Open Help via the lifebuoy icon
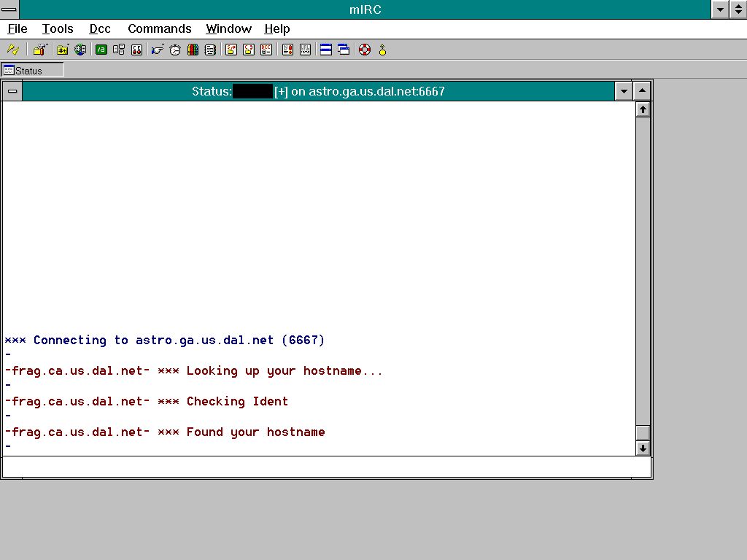The height and width of the screenshot is (560, 747). click(365, 50)
